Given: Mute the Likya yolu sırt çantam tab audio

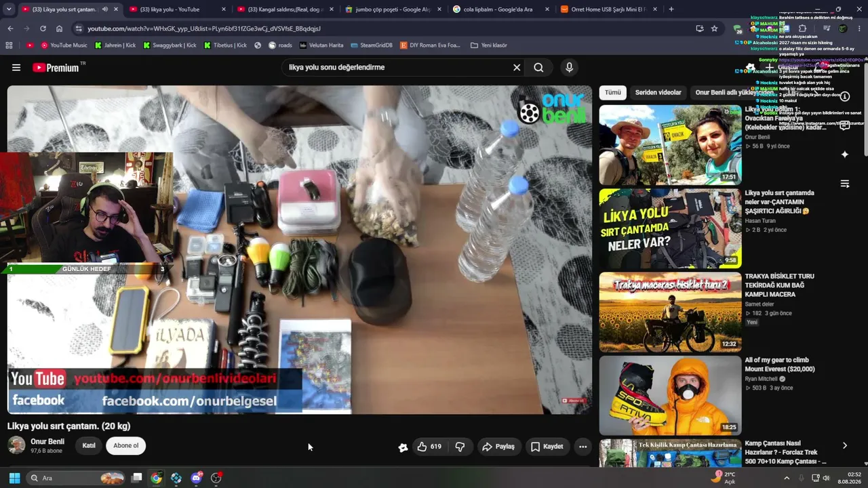Looking at the screenshot, I should coord(104,9).
